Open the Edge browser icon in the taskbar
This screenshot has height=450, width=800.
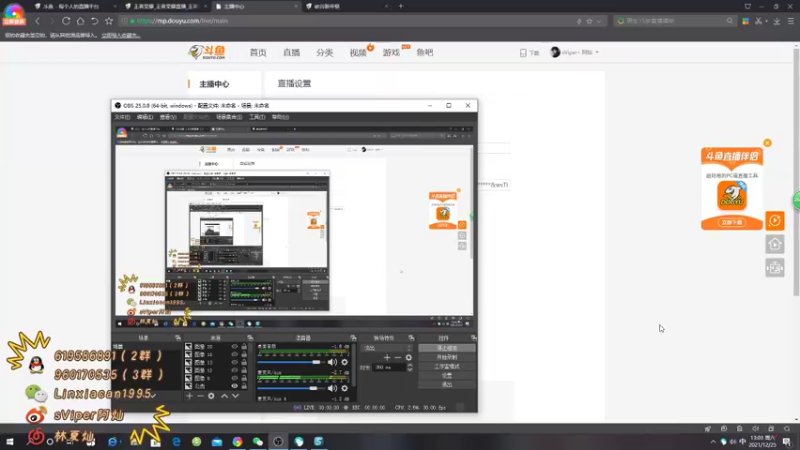176,441
